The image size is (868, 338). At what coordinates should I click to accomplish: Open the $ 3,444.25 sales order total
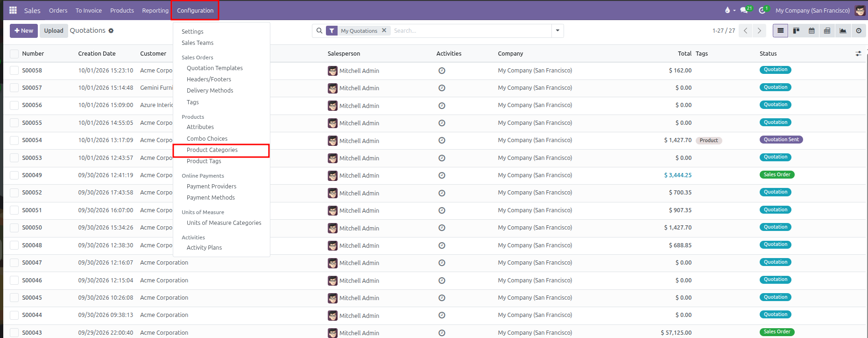coord(677,175)
